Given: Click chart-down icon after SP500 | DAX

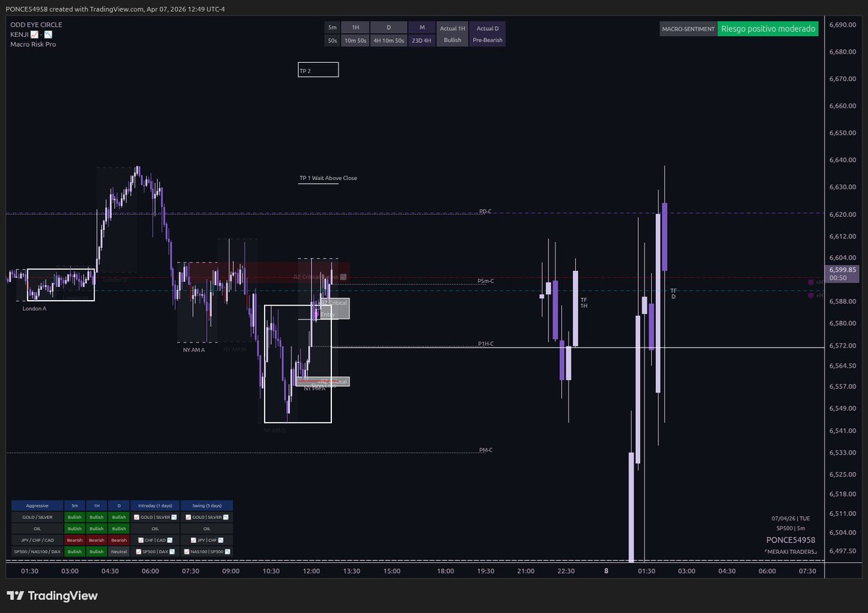Looking at the screenshot, I should pyautogui.click(x=172, y=552).
